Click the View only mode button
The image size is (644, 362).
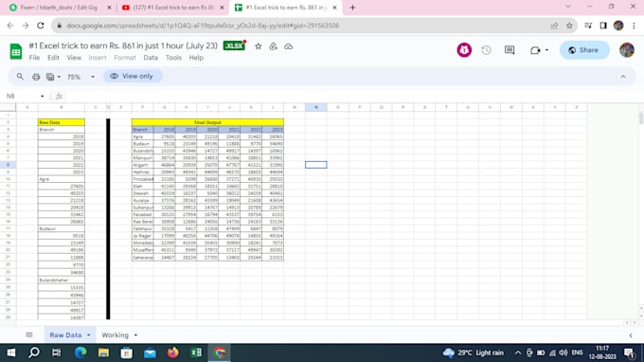(x=133, y=76)
